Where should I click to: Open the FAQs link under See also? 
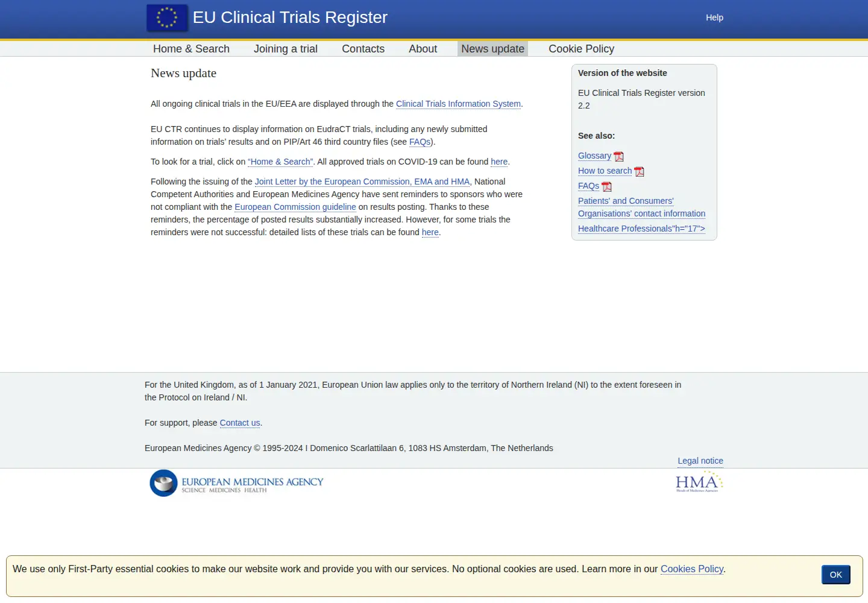(x=588, y=186)
